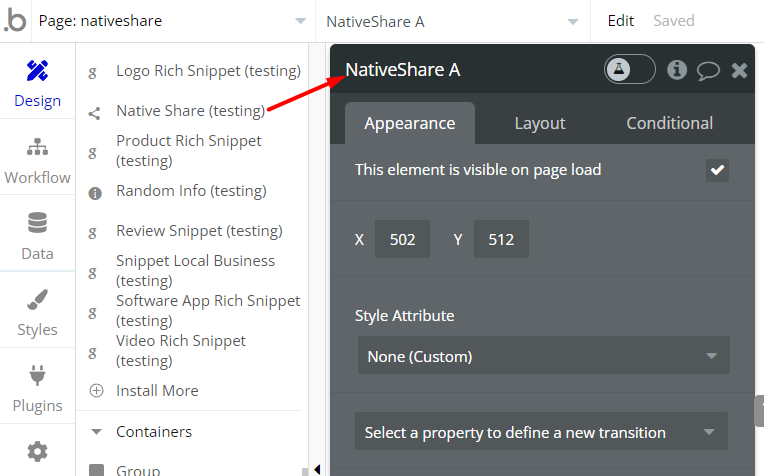Click the info icon in property panel
Image resolution: width=764 pixels, height=476 pixels.
677,70
